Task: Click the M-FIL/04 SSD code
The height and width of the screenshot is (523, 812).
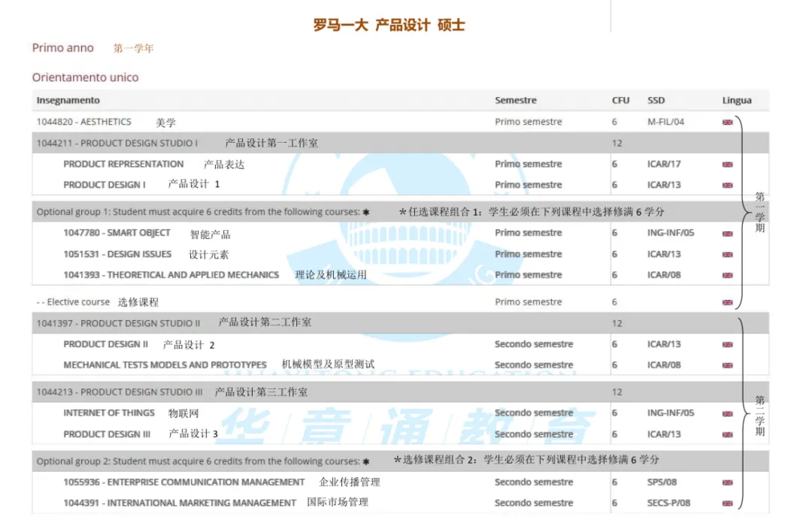Action: pyautogui.click(x=665, y=122)
